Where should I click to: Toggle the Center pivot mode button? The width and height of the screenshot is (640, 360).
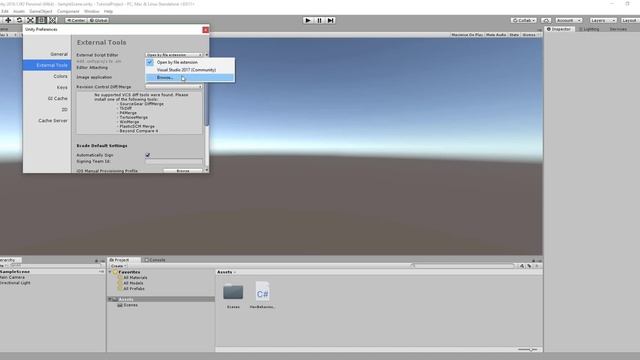click(76, 20)
